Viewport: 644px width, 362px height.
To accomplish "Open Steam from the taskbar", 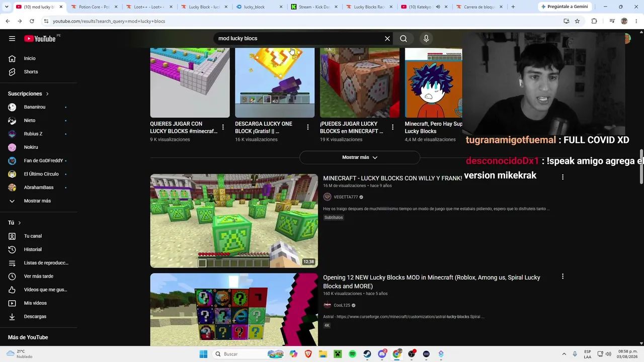I will click(x=367, y=354).
